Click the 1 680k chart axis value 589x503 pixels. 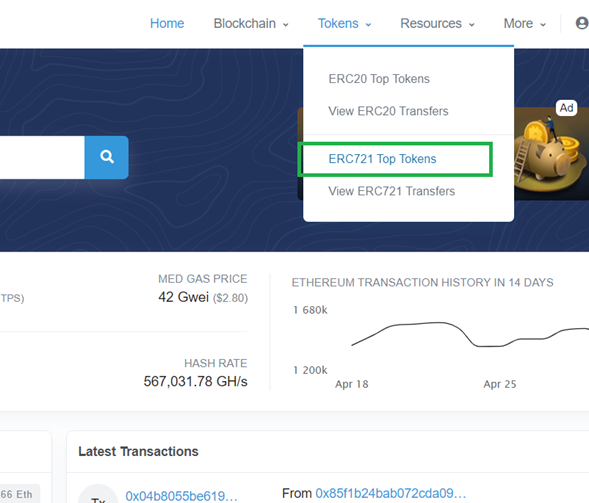coord(310,310)
